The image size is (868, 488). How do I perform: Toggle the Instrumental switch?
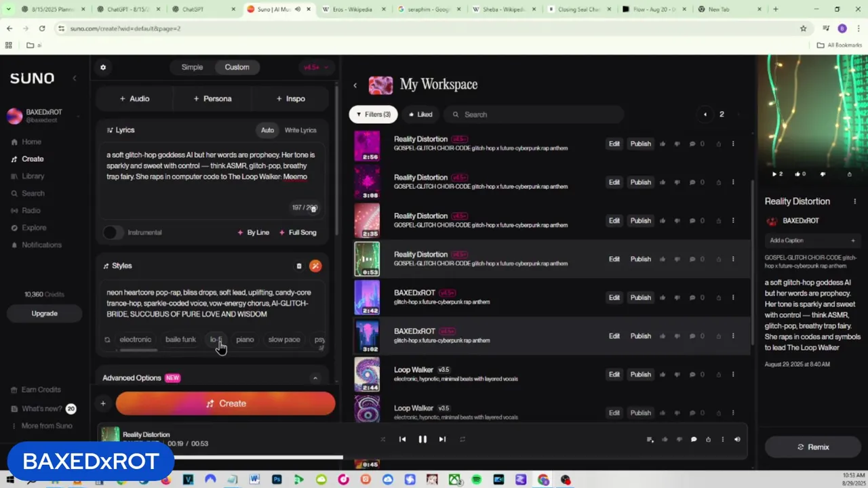[113, 232]
